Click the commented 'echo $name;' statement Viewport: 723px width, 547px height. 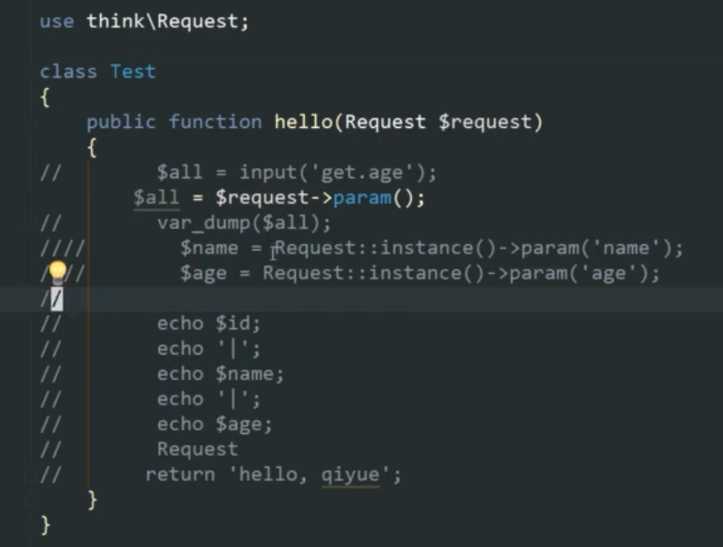click(x=220, y=374)
